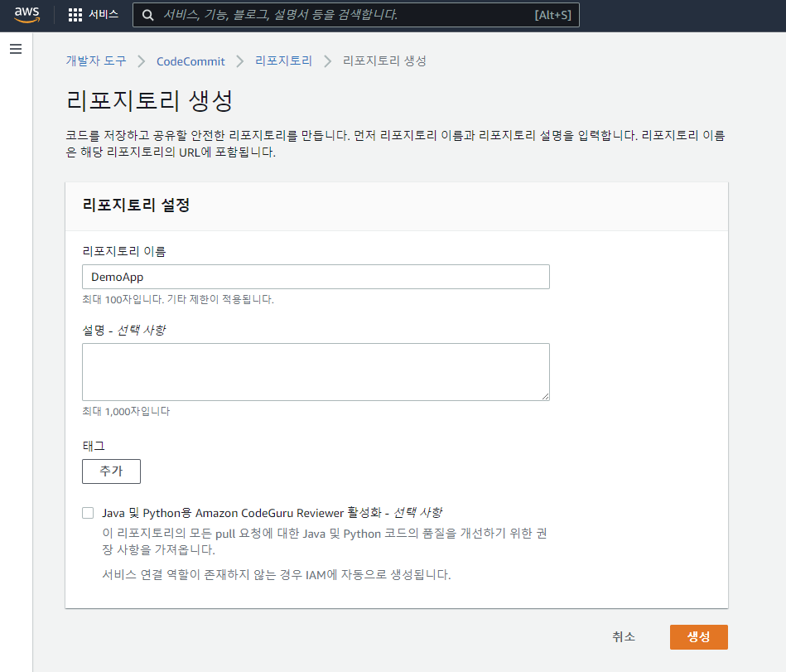Click the search magnifier icon

[147, 15]
